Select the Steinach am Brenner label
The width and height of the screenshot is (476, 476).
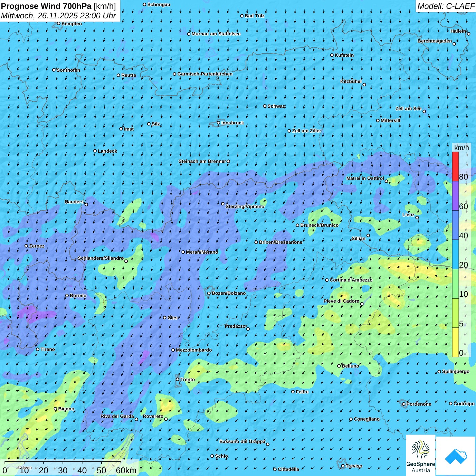(202, 161)
